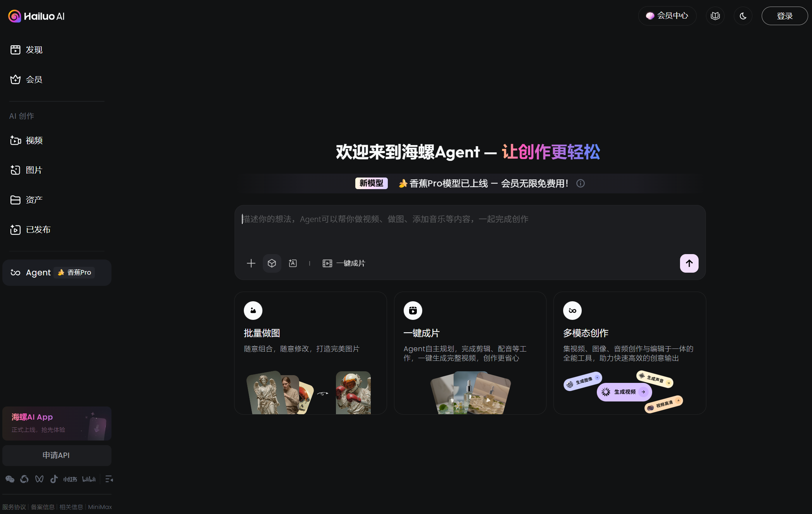Toggle dark mode moon icon
812x514 pixels.
tap(743, 16)
